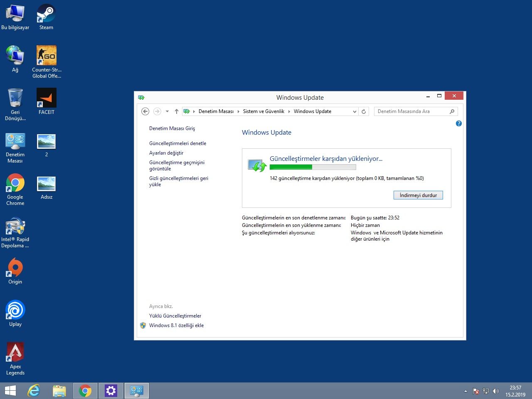Click Sistem ve Güvenlik breadcrumb
The width and height of the screenshot is (532, 399).
[264, 111]
